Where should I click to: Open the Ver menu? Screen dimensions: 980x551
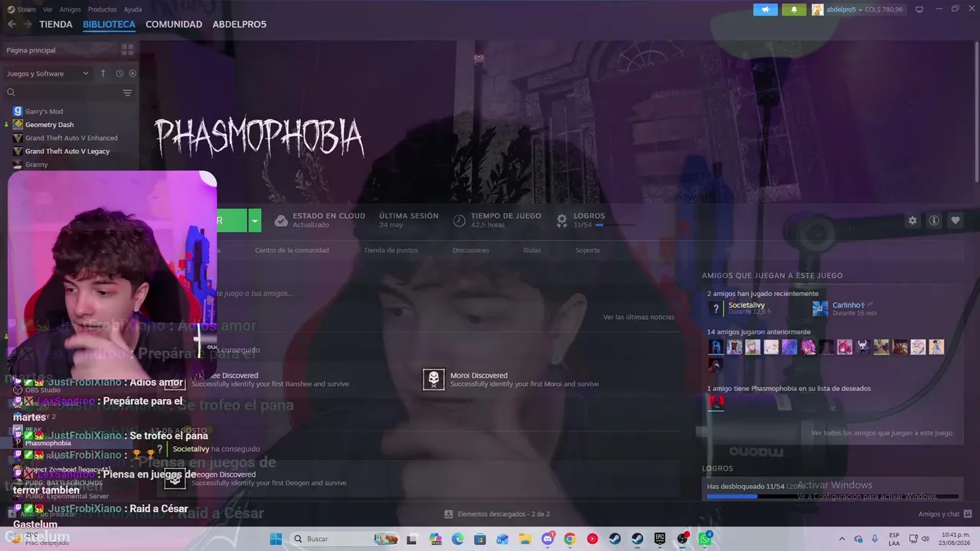[x=48, y=9]
